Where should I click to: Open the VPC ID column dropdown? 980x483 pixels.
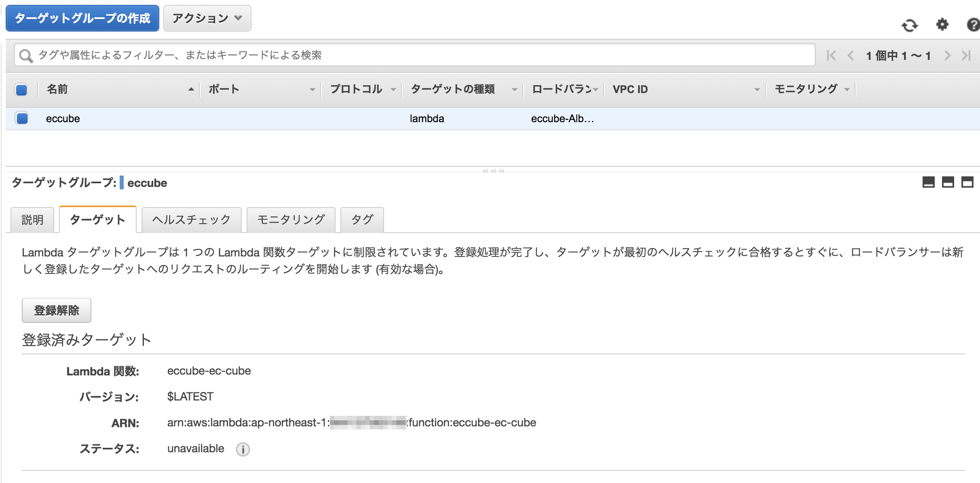[x=757, y=90]
